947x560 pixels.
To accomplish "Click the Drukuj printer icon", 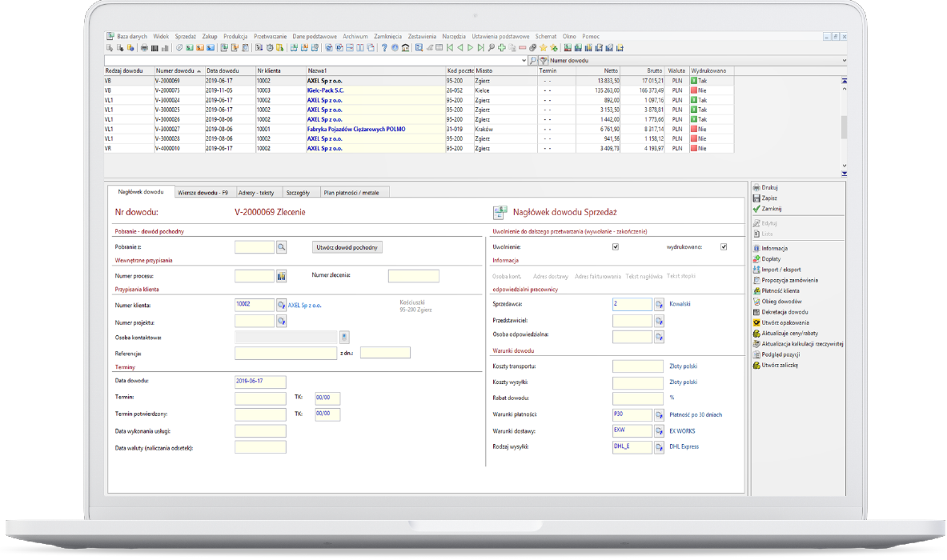I will [x=756, y=186].
